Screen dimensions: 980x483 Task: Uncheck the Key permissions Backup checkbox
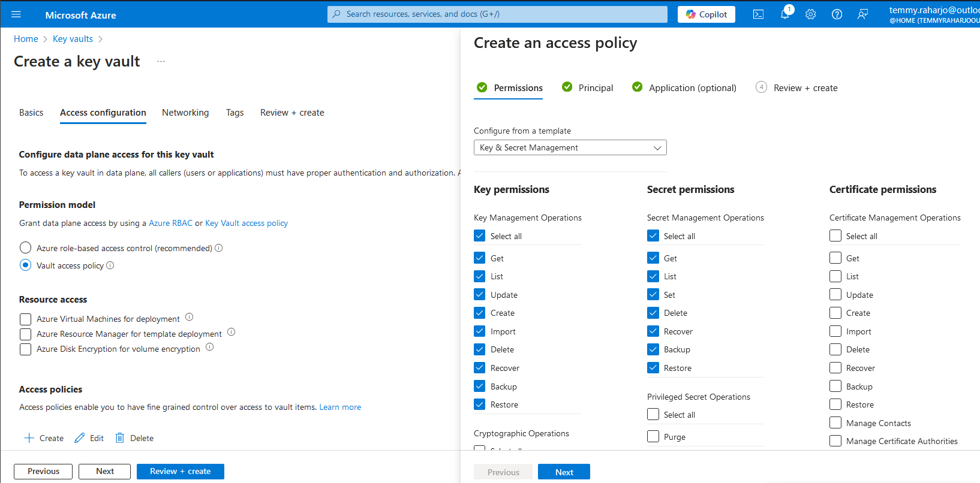[x=480, y=386]
